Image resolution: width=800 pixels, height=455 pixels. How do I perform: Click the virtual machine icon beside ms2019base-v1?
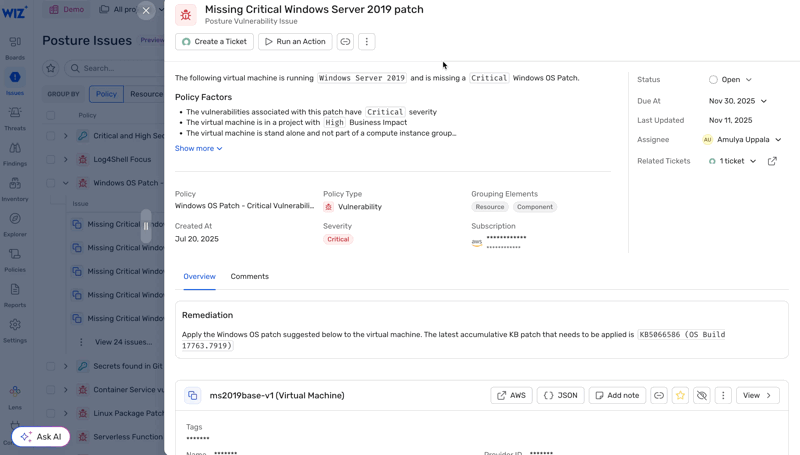point(193,396)
